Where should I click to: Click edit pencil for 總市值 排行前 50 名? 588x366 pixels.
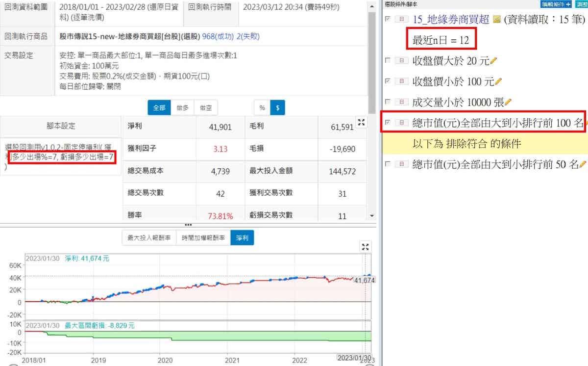tap(583, 164)
